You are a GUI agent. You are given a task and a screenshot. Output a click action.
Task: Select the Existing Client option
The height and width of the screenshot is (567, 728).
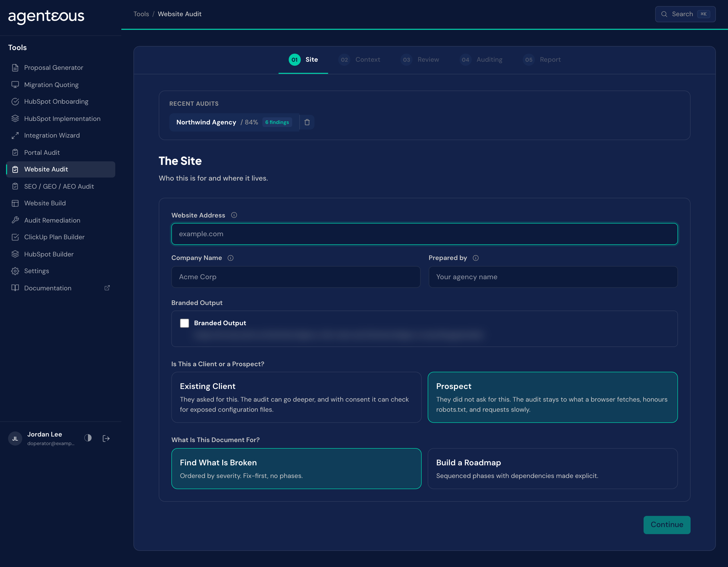pos(296,397)
